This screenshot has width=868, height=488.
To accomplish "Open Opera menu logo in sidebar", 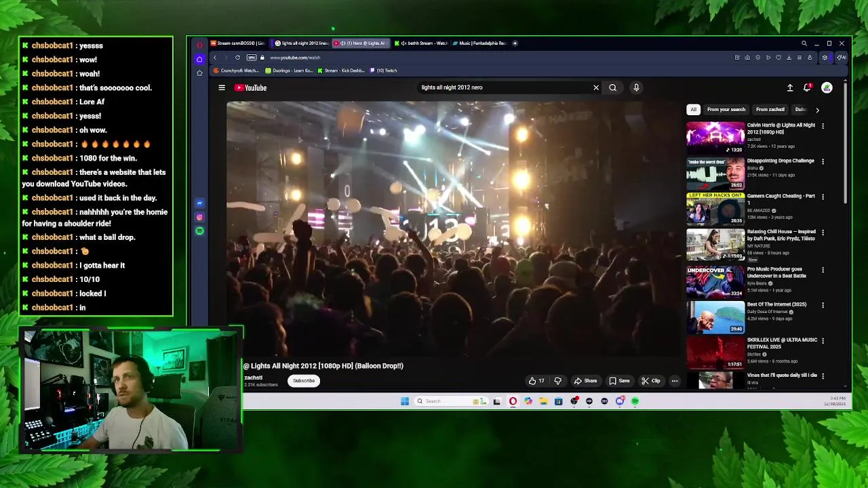I will coord(199,45).
